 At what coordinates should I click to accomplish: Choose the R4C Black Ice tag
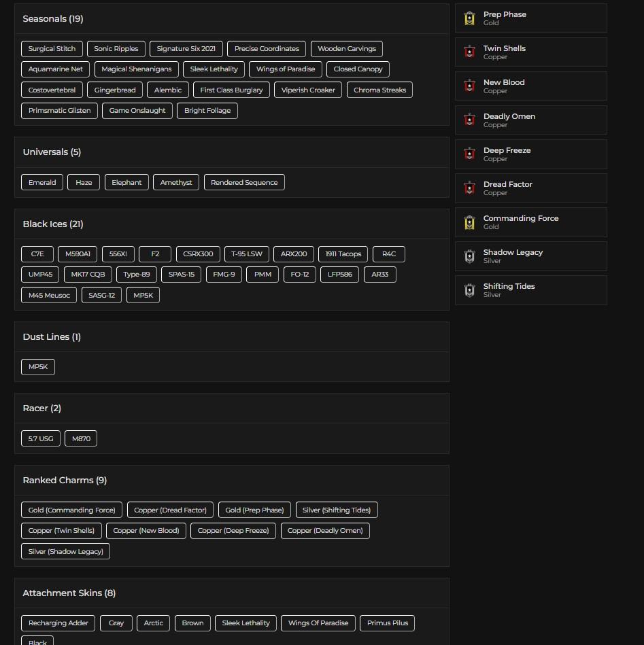pyautogui.click(x=389, y=254)
